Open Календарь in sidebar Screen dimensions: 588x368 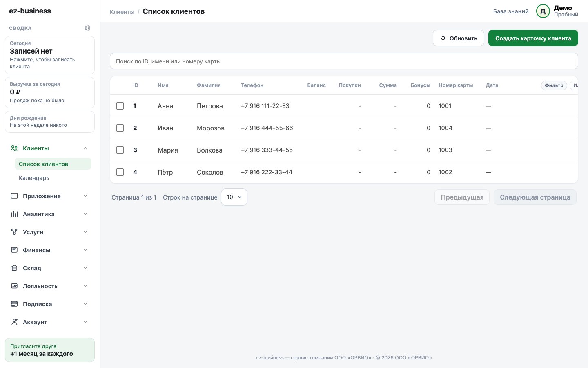tap(53, 178)
